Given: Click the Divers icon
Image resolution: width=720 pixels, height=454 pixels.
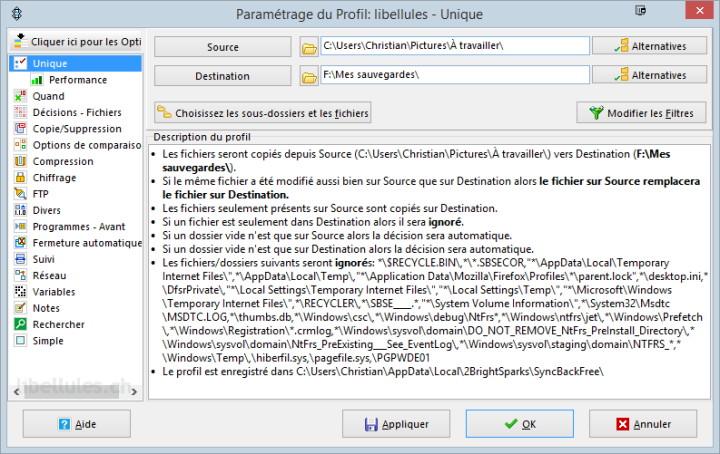Looking at the screenshot, I should coord(21,210).
